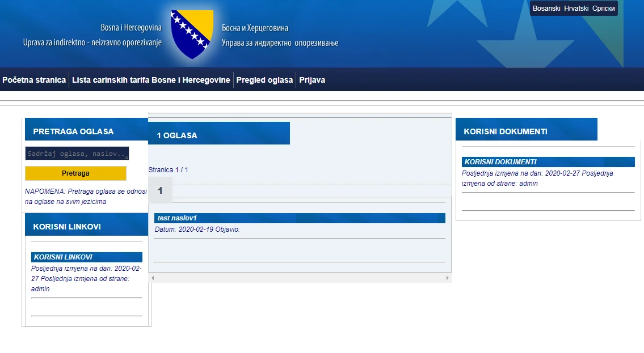The height and width of the screenshot is (353, 644).
Task: Click the KORISNI DOKUMENTI right panel header
Action: point(527,130)
